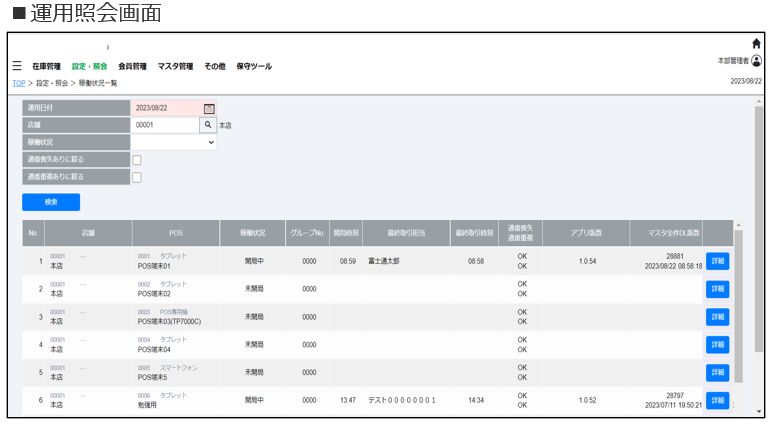The height and width of the screenshot is (427, 773).
Task: Open the マスタ管理 menu
Action: pyautogui.click(x=175, y=67)
